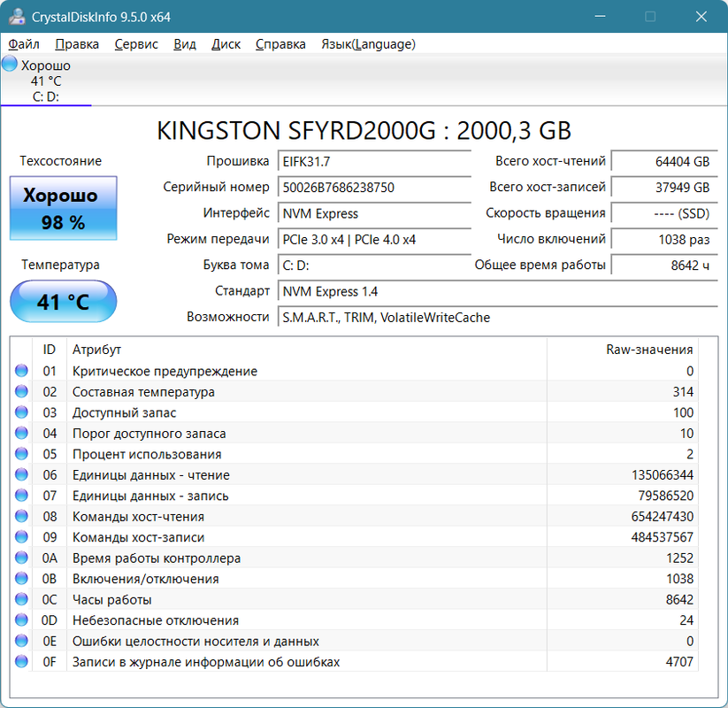Click status orb beside Критическое предупреждение
The width and height of the screenshot is (728, 708).
21,371
